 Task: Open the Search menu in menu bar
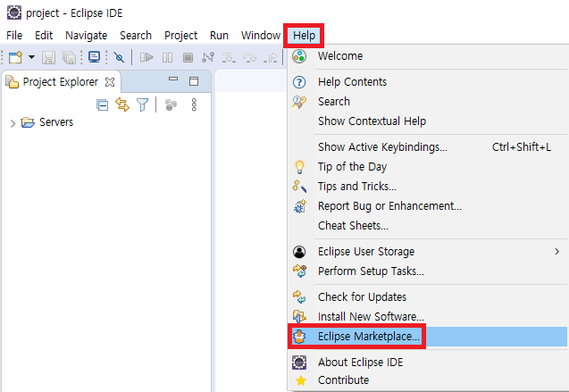coord(136,36)
